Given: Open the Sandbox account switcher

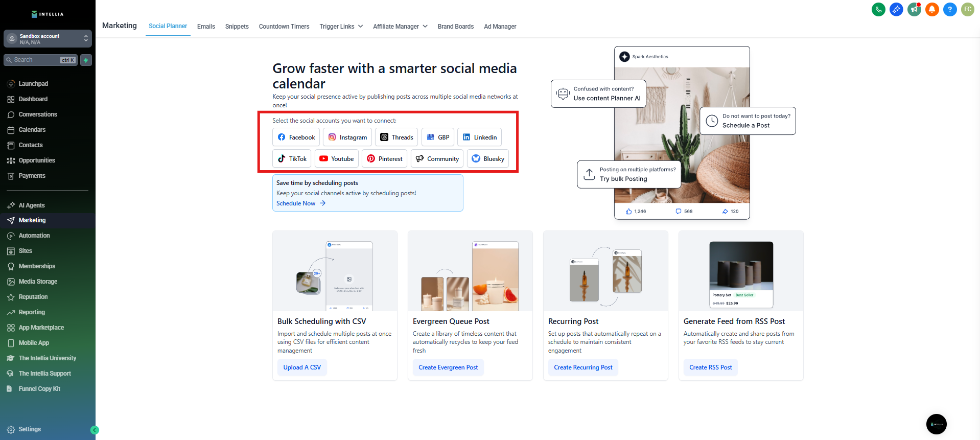Looking at the screenshot, I should [x=48, y=39].
